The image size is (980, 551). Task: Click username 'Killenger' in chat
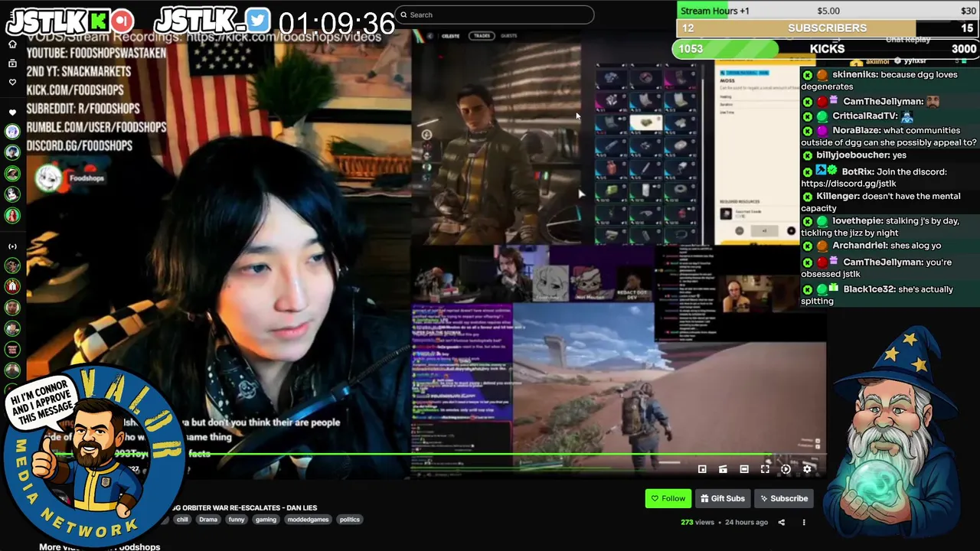[838, 196]
